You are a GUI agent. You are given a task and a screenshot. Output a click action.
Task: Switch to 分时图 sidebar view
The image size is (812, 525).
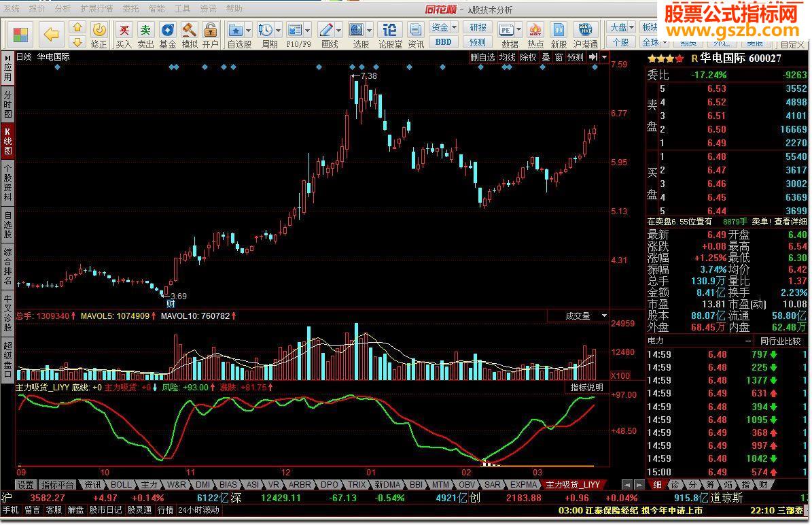[x=7, y=103]
